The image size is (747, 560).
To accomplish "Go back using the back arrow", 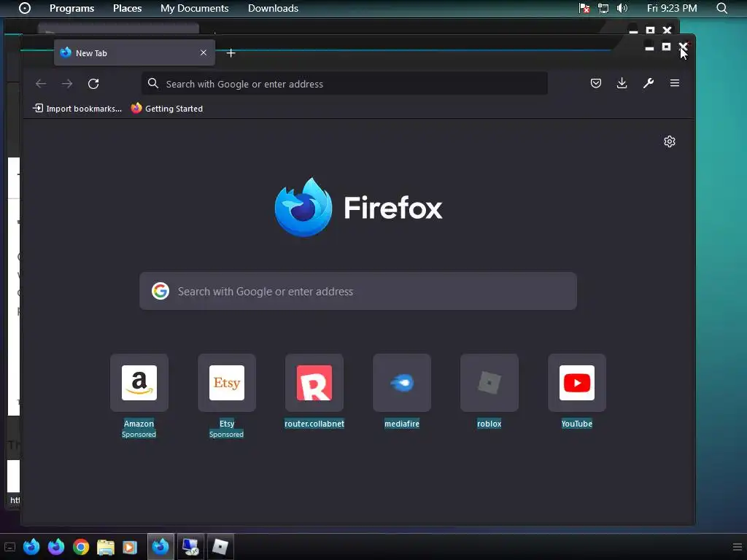I will click(41, 84).
